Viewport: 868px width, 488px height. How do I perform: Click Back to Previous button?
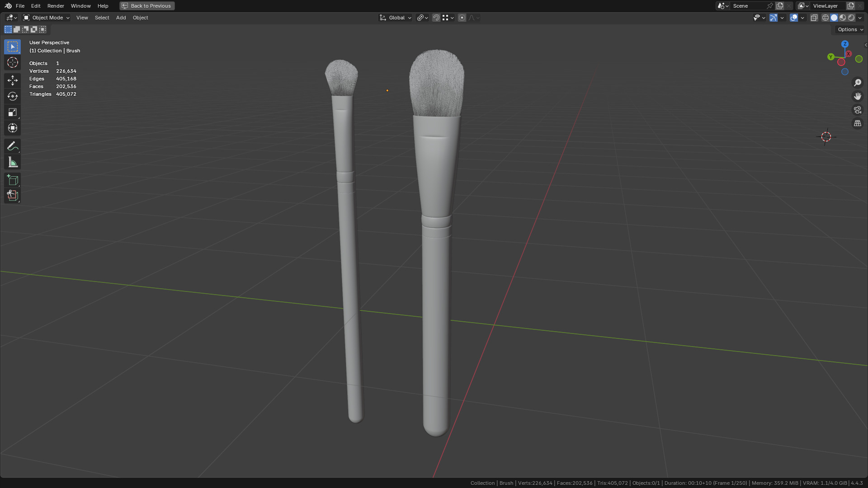[x=147, y=6]
